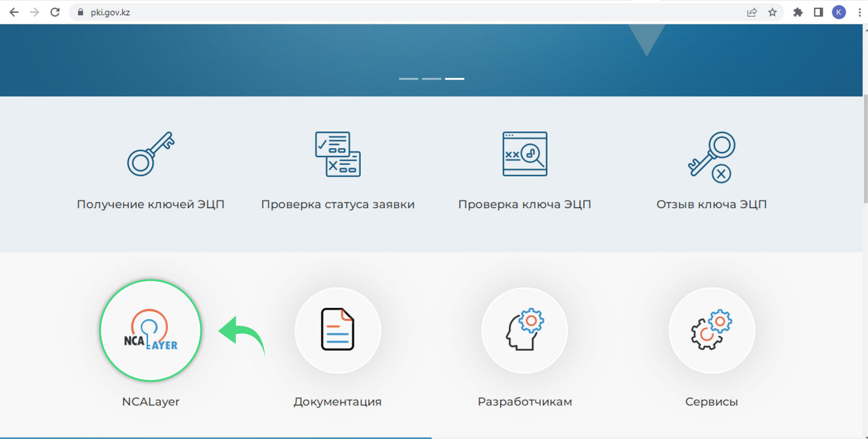Select the first carousel slide indicator
The width and height of the screenshot is (868, 439).
[x=408, y=79]
